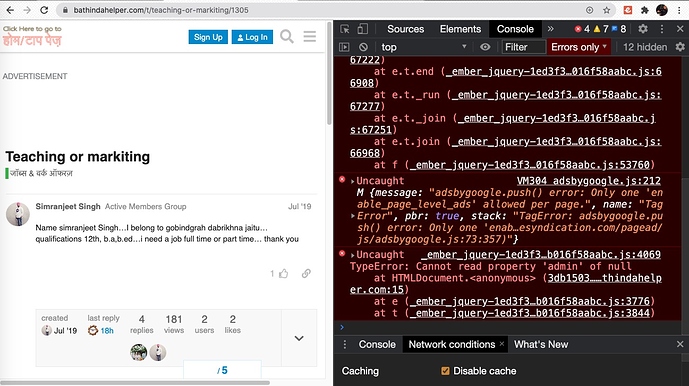Open the Chrome three-dot menu
Viewport: 689px width, 386px height.
[x=679, y=10]
